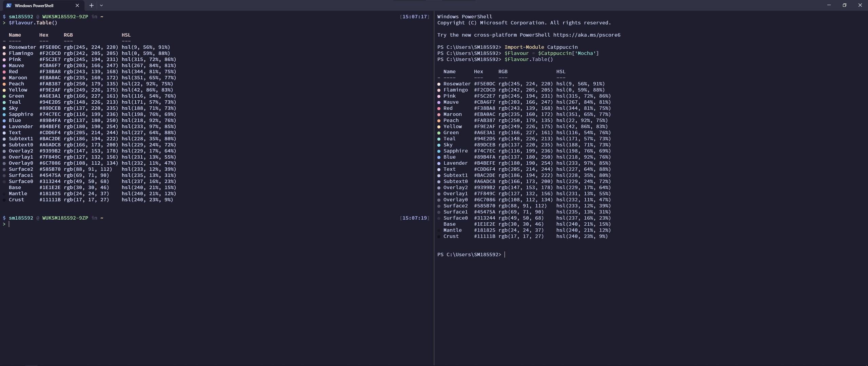Place cursor at the left pane prompt
The width and height of the screenshot is (868, 366).
[x=9, y=224]
